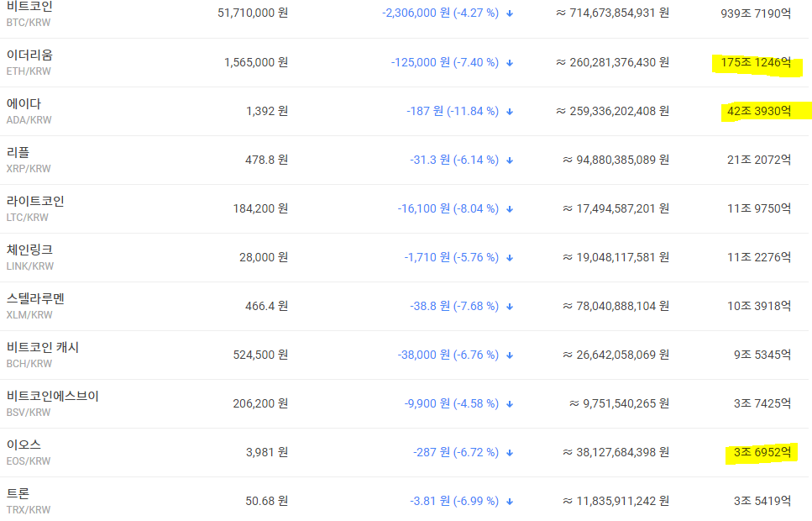Select volume ≈ 38,127,684,398 원
This screenshot has width=812, height=521.
coord(616,452)
